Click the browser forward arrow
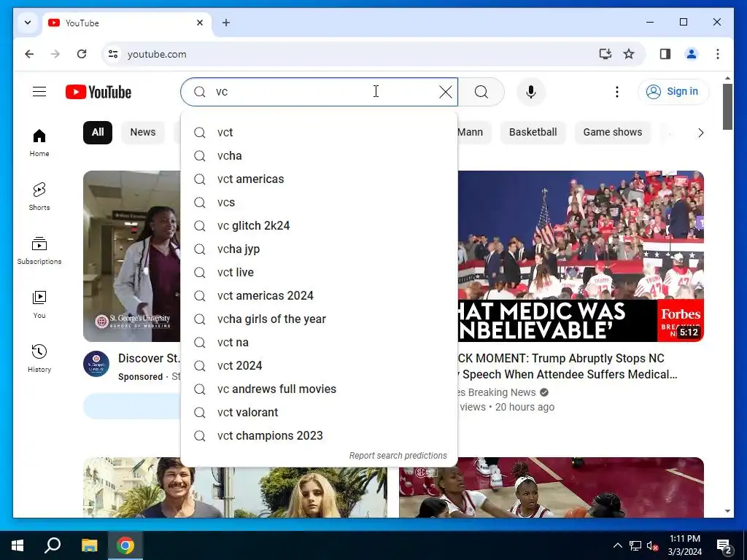This screenshot has height=560, width=747. 55,54
